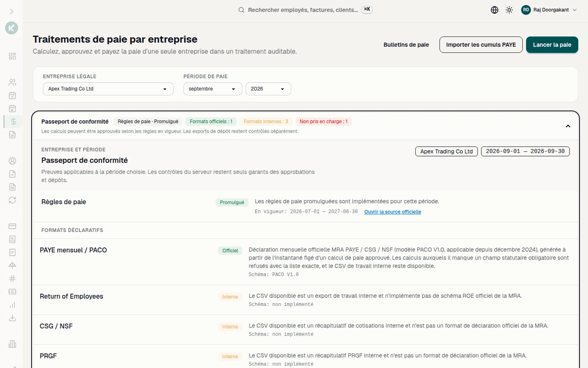The height and width of the screenshot is (368, 588).
Task: Click the search magnifier icon
Action: (x=241, y=10)
